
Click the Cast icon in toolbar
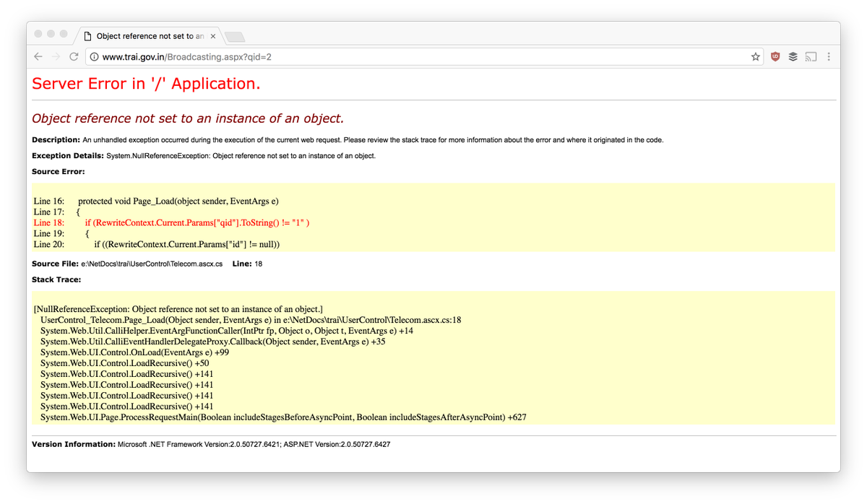[811, 56]
